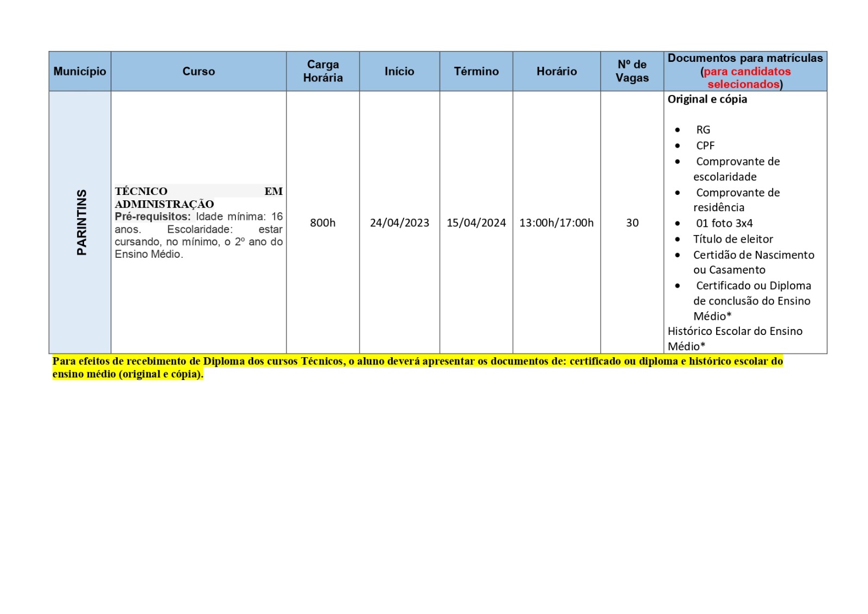Screen dimensions: 868x614
Task: Select the 'Original e cópia' heading
Action: pos(707,99)
